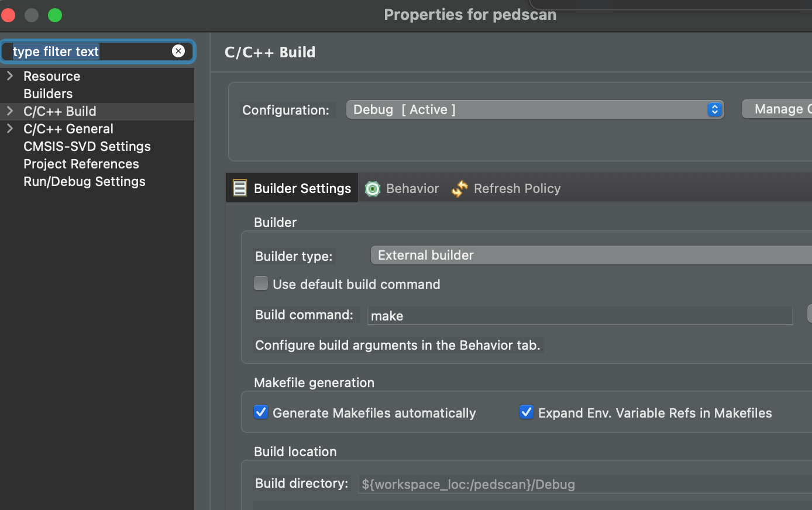Image resolution: width=812 pixels, height=510 pixels.
Task: Switch to the Behavior tab
Action: (402, 188)
